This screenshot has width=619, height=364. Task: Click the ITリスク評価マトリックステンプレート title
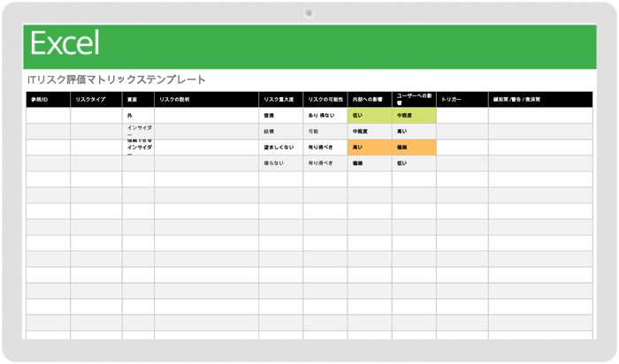pos(117,80)
